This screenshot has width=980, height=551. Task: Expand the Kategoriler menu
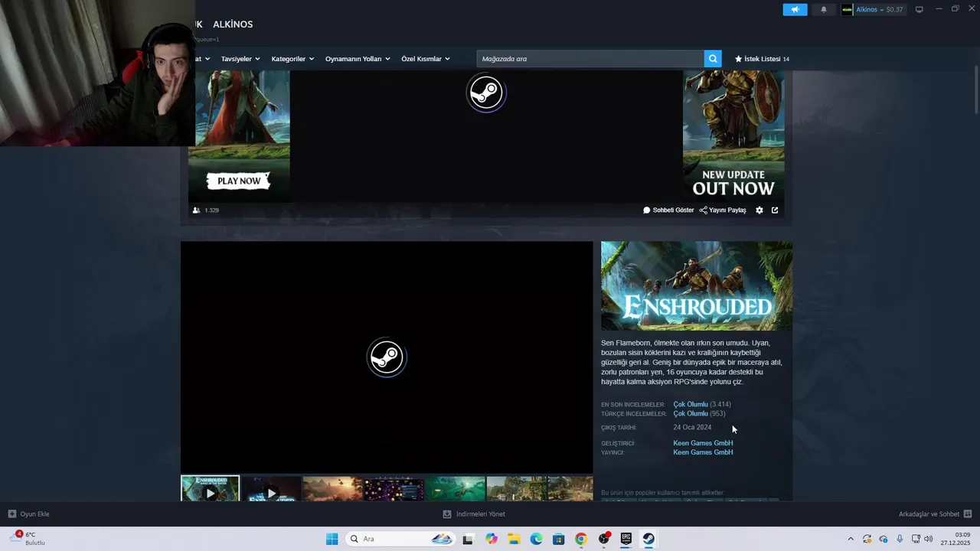click(292, 59)
